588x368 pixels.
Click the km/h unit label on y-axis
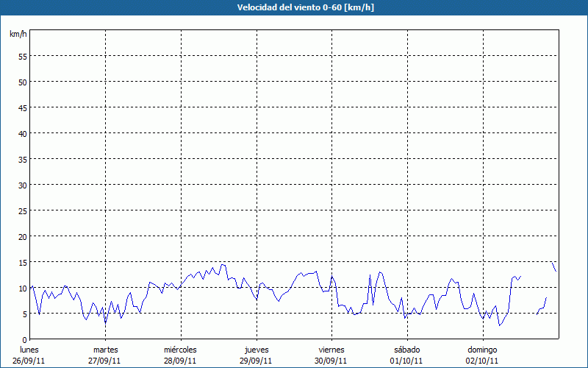tap(18, 35)
